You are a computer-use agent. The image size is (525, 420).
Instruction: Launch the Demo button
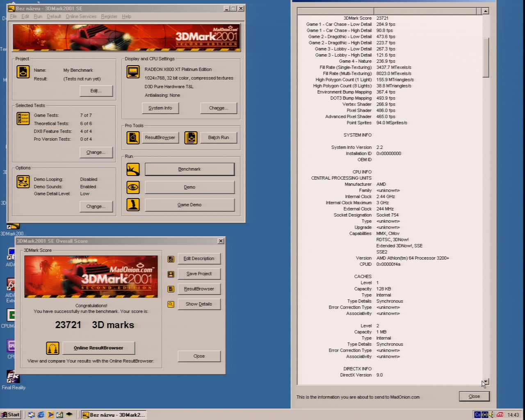pyautogui.click(x=189, y=187)
